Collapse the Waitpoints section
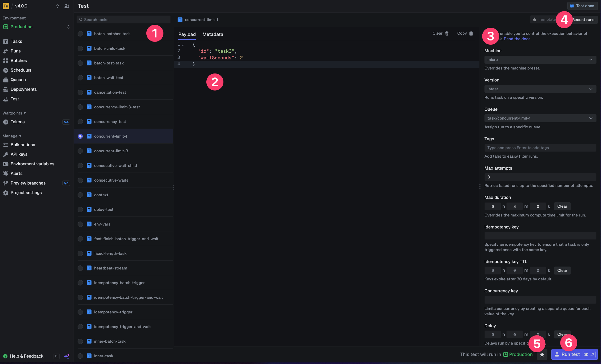 24,113
